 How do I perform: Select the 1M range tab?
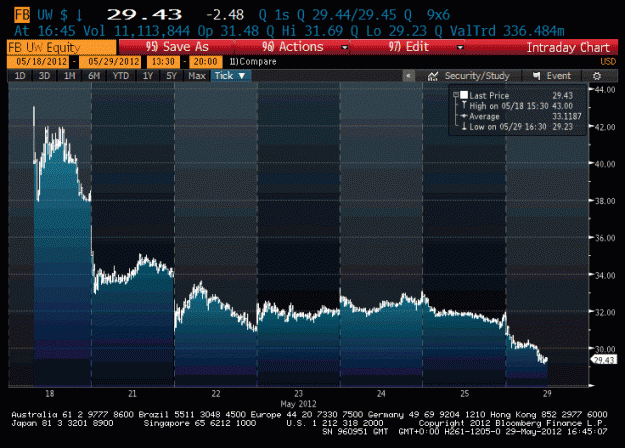[69, 76]
